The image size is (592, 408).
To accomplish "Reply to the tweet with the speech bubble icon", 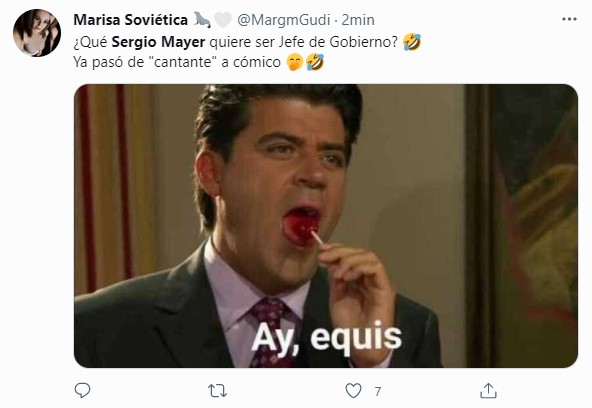I will 82,390.
